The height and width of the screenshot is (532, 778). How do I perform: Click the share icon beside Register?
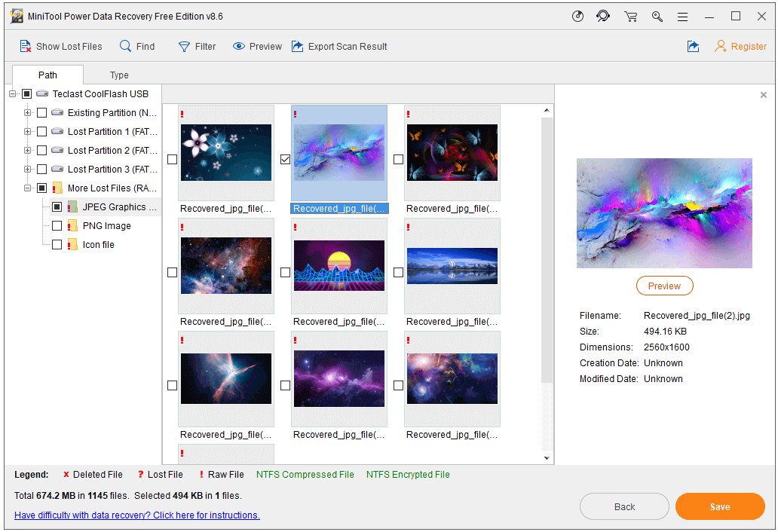(x=693, y=46)
